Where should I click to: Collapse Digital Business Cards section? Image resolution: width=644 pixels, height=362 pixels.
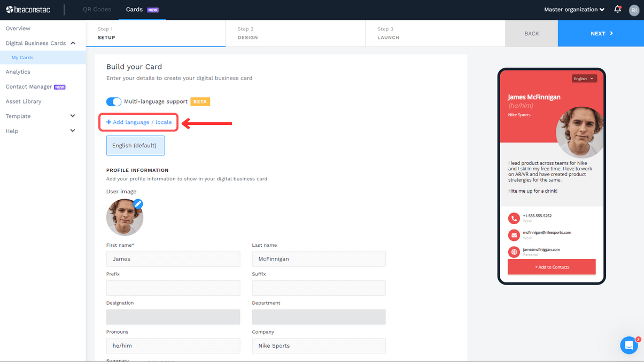click(x=73, y=43)
